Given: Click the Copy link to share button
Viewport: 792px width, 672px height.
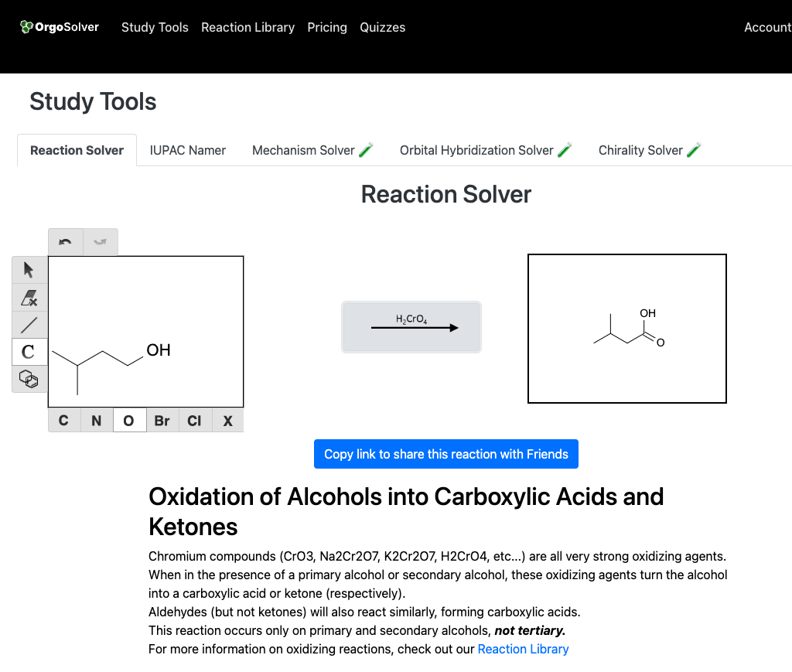Looking at the screenshot, I should click(x=445, y=454).
